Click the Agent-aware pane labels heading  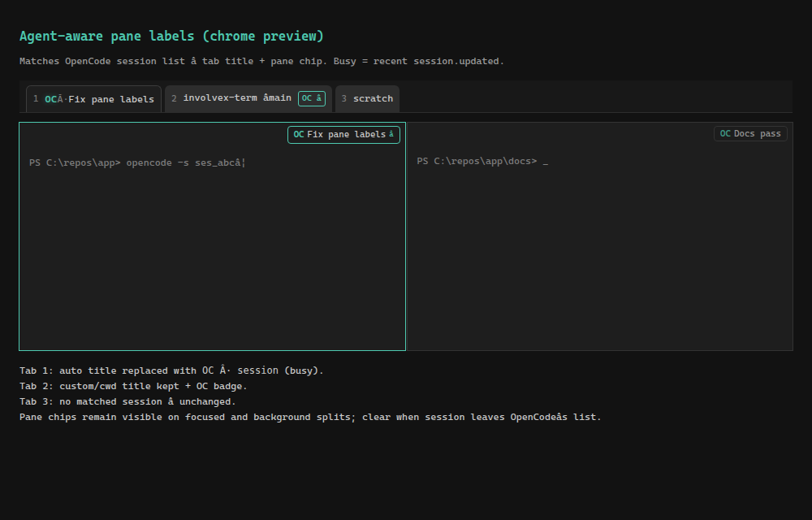pyautogui.click(x=171, y=37)
